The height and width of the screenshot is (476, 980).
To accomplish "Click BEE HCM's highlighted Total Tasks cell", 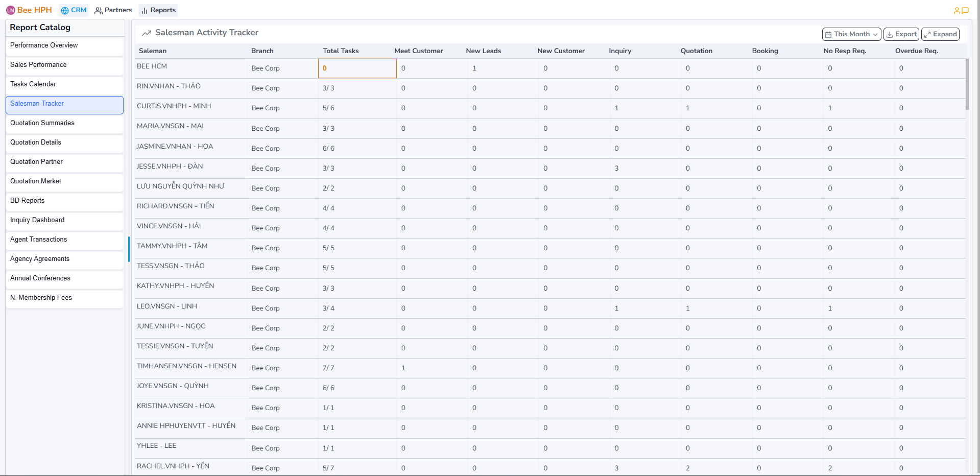I will [x=357, y=68].
